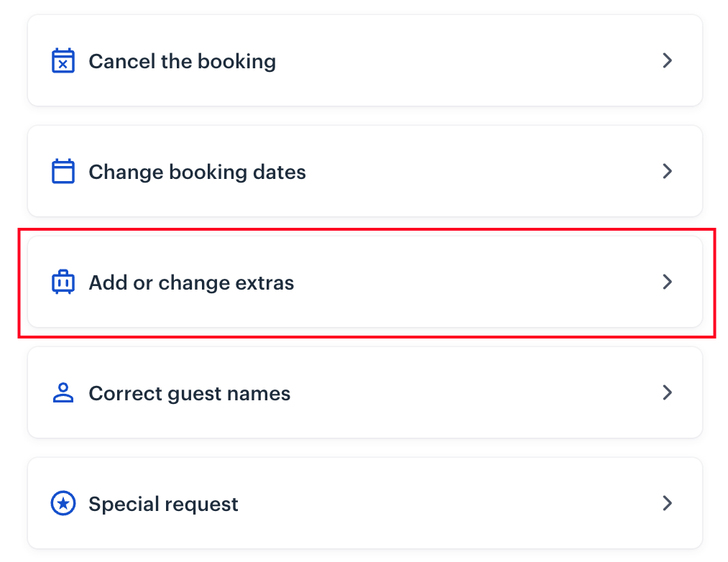
Task: Click the circled star special request icon
Action: (x=63, y=504)
